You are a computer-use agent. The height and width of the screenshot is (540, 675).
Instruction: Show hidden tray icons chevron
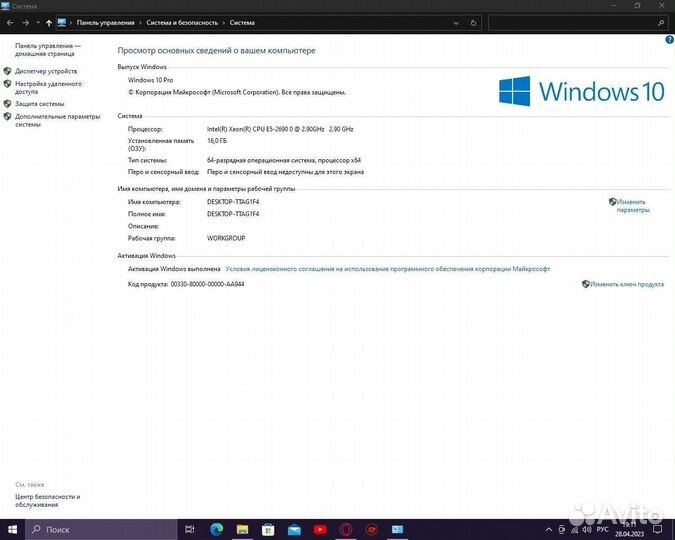[549, 530]
